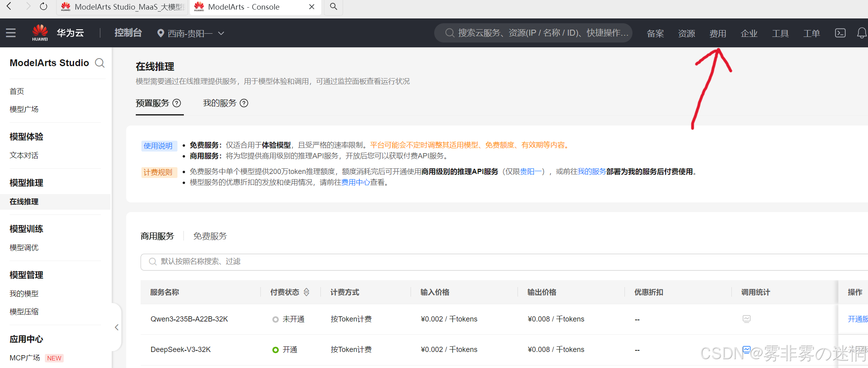The image size is (868, 368).
Task: Follow the 贵阳一 link in billing rules
Action: [x=531, y=172]
